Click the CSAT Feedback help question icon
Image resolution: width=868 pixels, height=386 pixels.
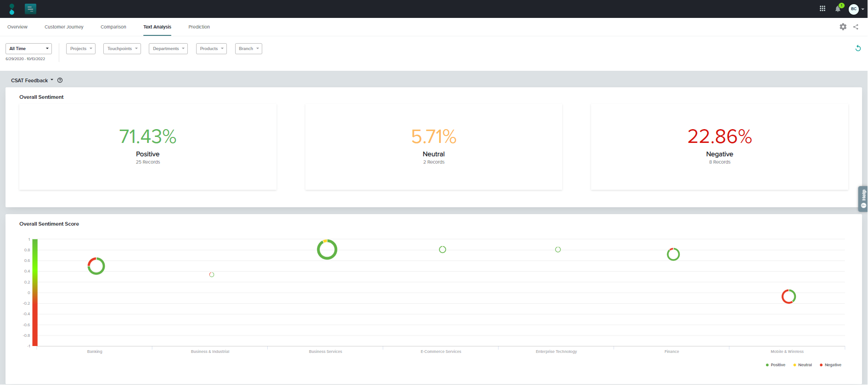(60, 80)
